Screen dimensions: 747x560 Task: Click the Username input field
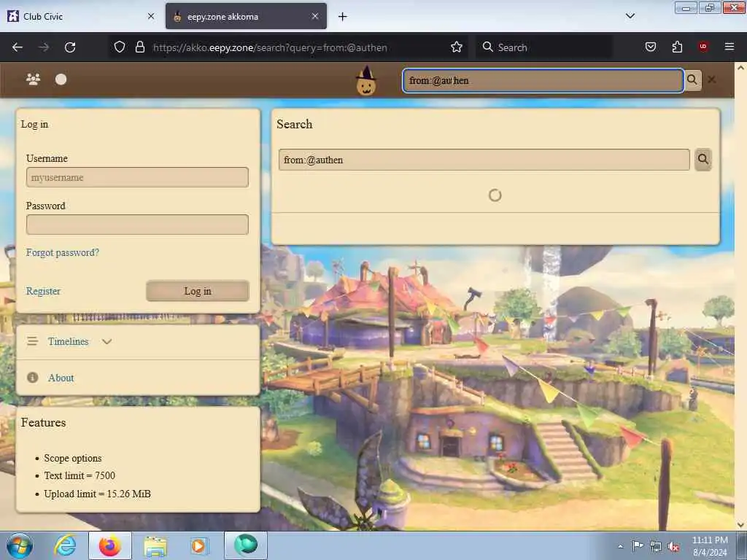(137, 177)
